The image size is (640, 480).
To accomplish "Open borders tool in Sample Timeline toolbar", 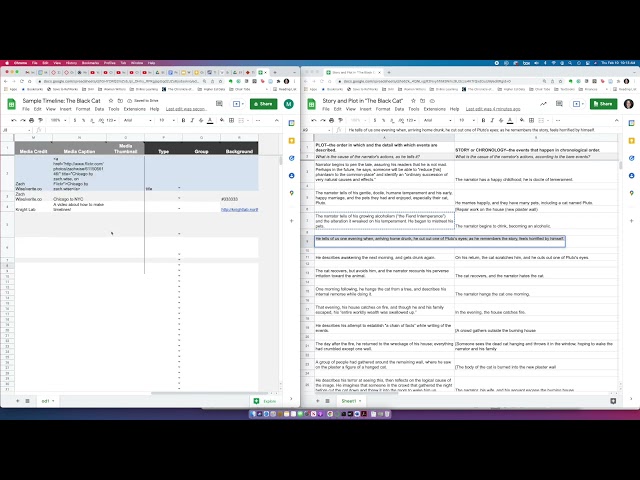I will [x=231, y=120].
